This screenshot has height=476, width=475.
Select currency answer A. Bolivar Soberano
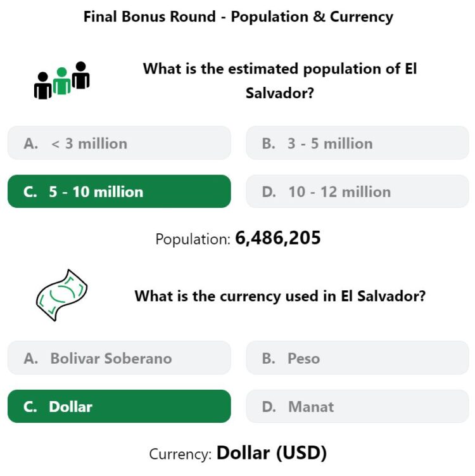119,358
